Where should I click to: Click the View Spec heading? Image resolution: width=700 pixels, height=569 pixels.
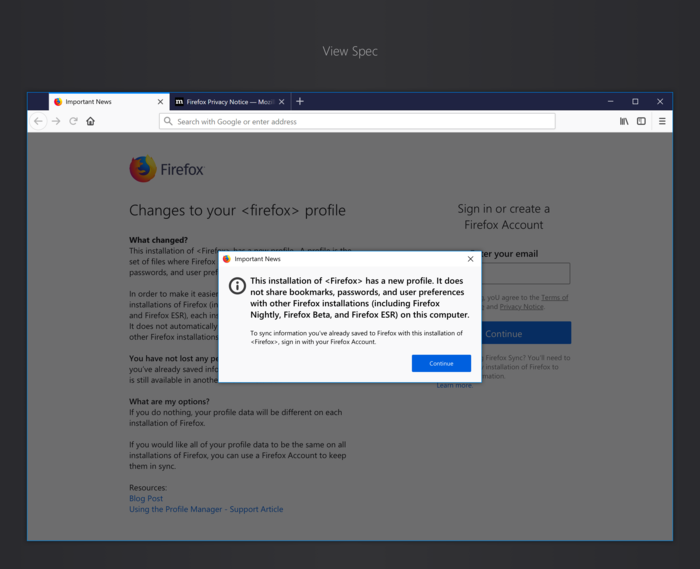350,51
